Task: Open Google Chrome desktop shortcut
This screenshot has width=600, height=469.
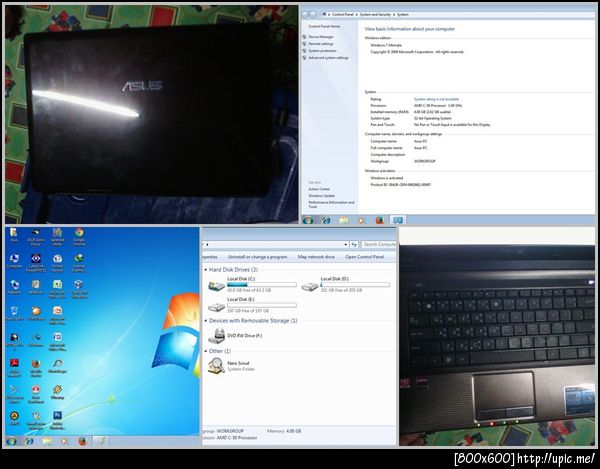Action: [79, 236]
